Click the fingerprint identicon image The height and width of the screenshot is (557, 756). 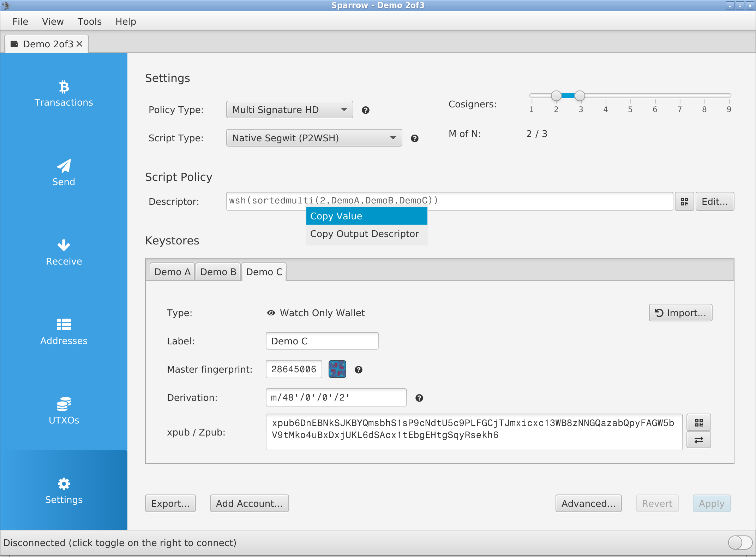(x=337, y=369)
